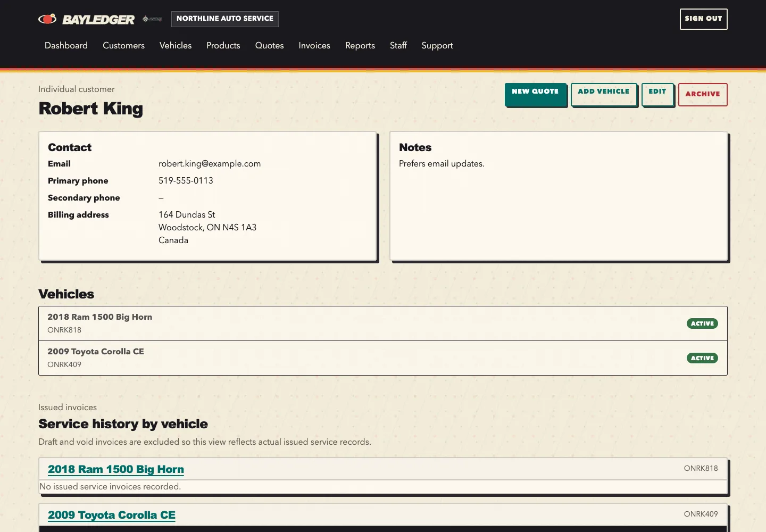Open the Quotes section
Image resolution: width=766 pixels, height=532 pixels.
point(269,46)
